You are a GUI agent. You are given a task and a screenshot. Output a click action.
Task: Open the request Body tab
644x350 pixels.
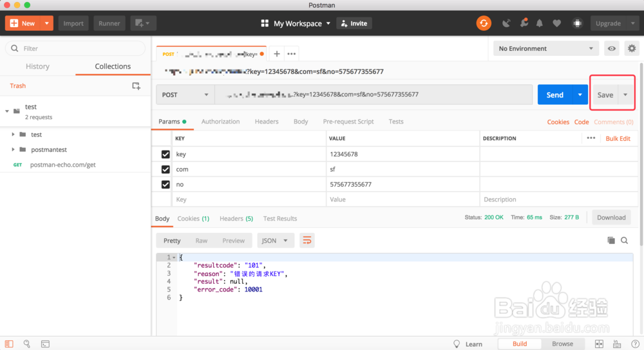coord(301,122)
